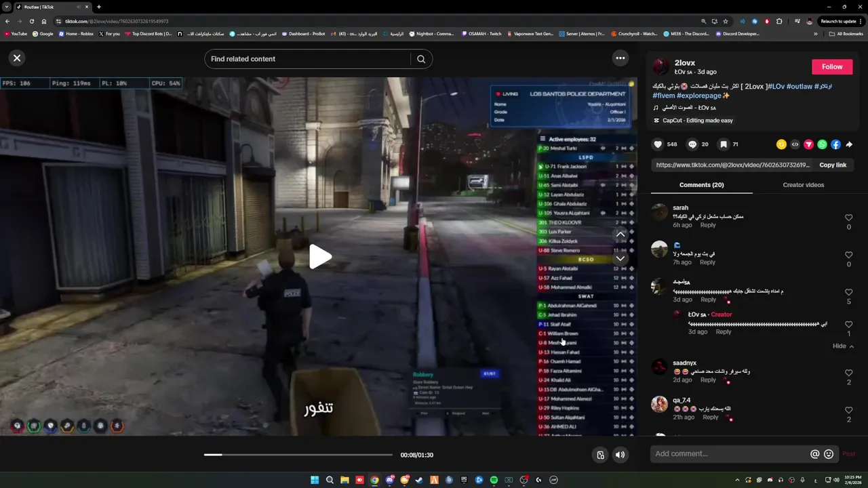Viewport: 868px width, 488px height.
Task: Like sarah's comment
Action: 848,218
